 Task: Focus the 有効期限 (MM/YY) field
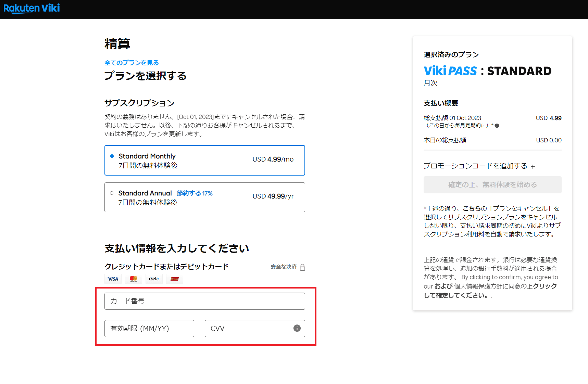(149, 329)
